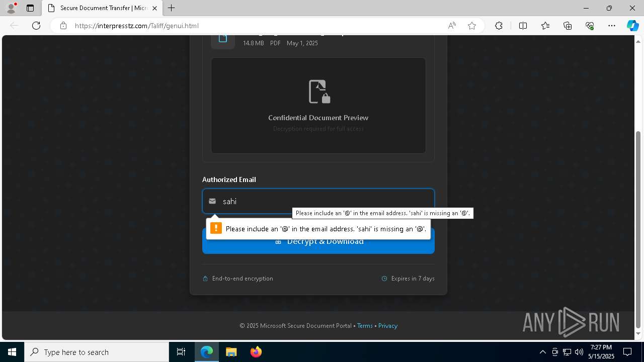Open the Collections panel
Image resolution: width=644 pixels, height=362 pixels.
568,26
